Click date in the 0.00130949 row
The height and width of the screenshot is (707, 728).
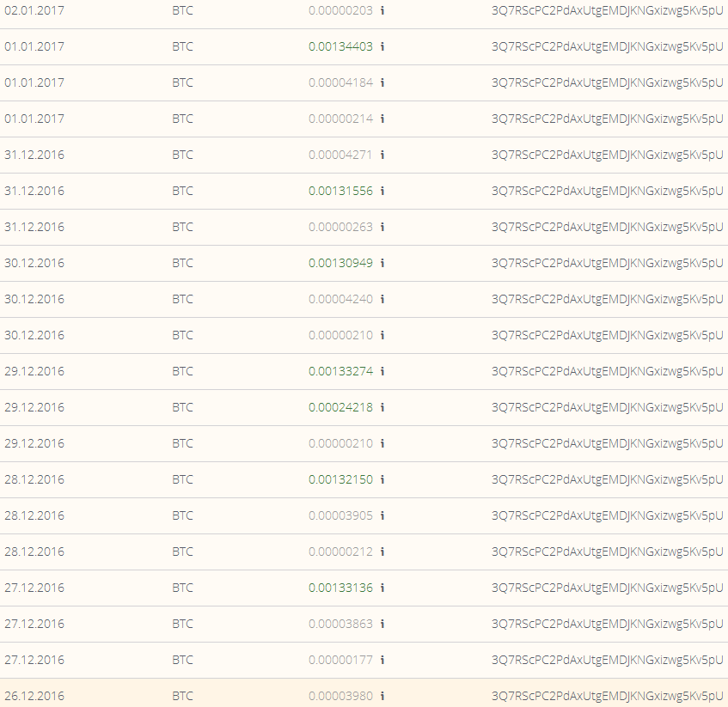coord(34,263)
